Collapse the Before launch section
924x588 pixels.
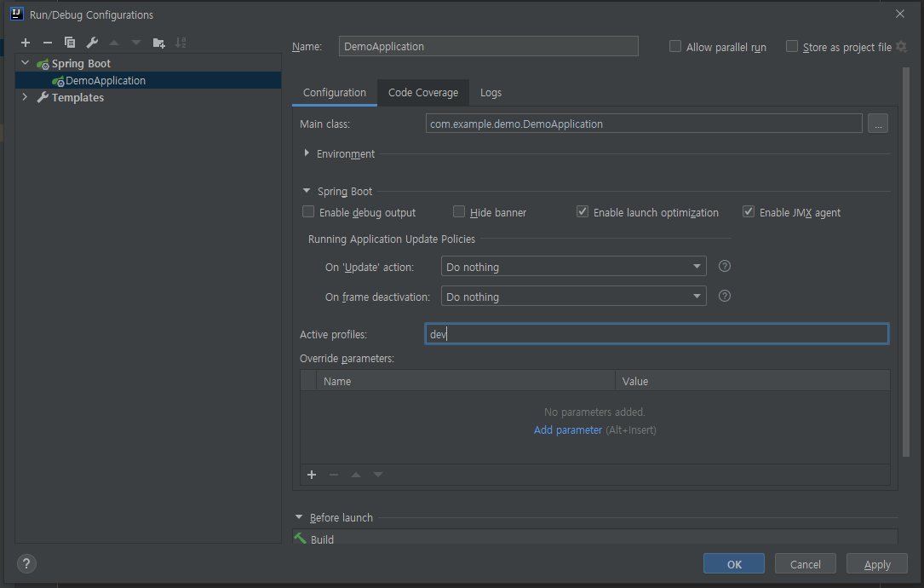click(x=299, y=516)
